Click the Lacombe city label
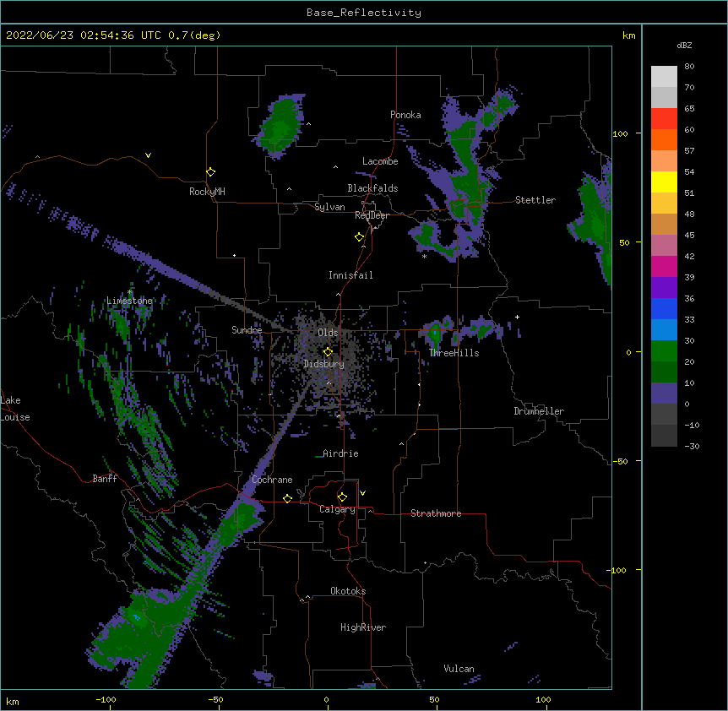 (380, 161)
